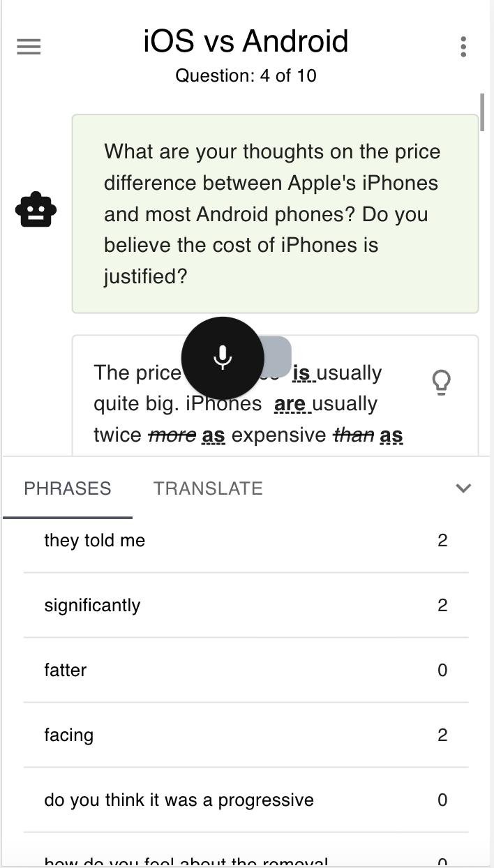The image size is (494, 868).
Task: Switch to the Translate tab
Action: click(x=208, y=488)
